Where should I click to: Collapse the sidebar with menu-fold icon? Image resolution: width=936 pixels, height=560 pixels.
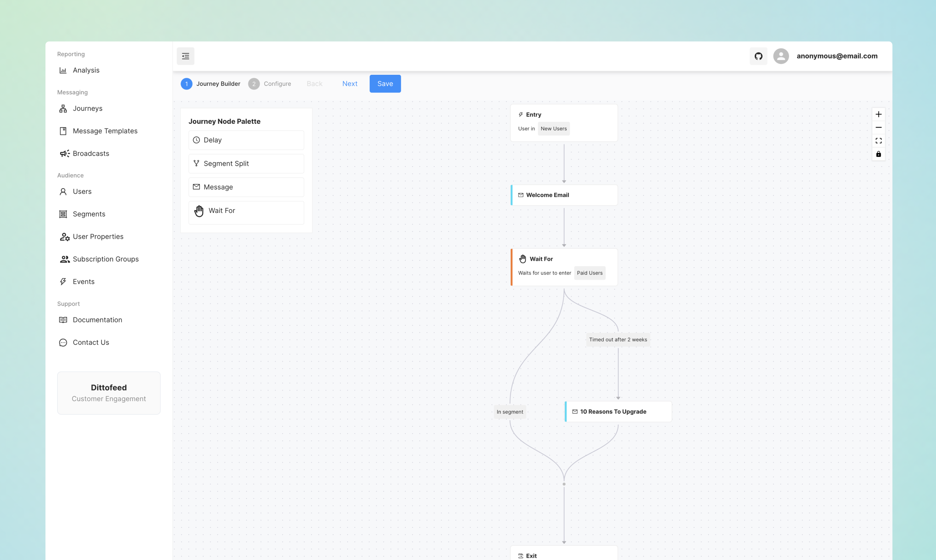click(x=185, y=56)
